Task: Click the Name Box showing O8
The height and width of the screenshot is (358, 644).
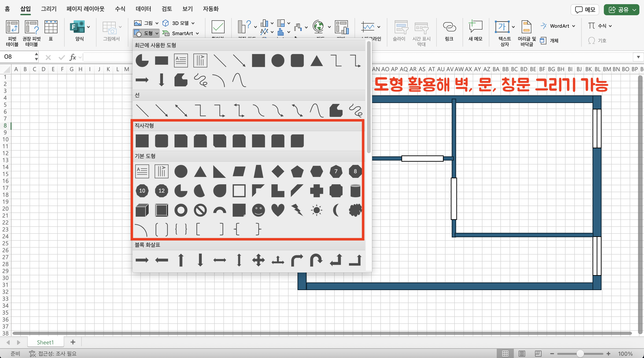Action: pos(18,57)
